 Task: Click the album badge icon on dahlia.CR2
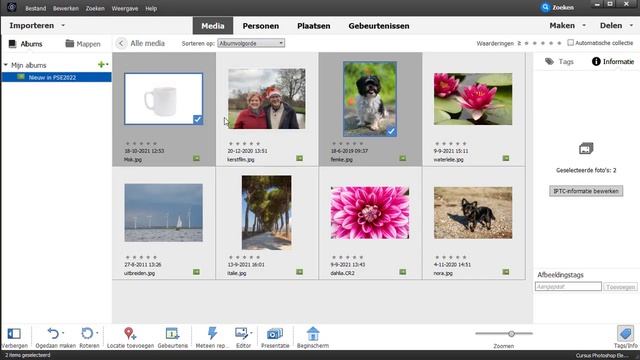tap(403, 272)
